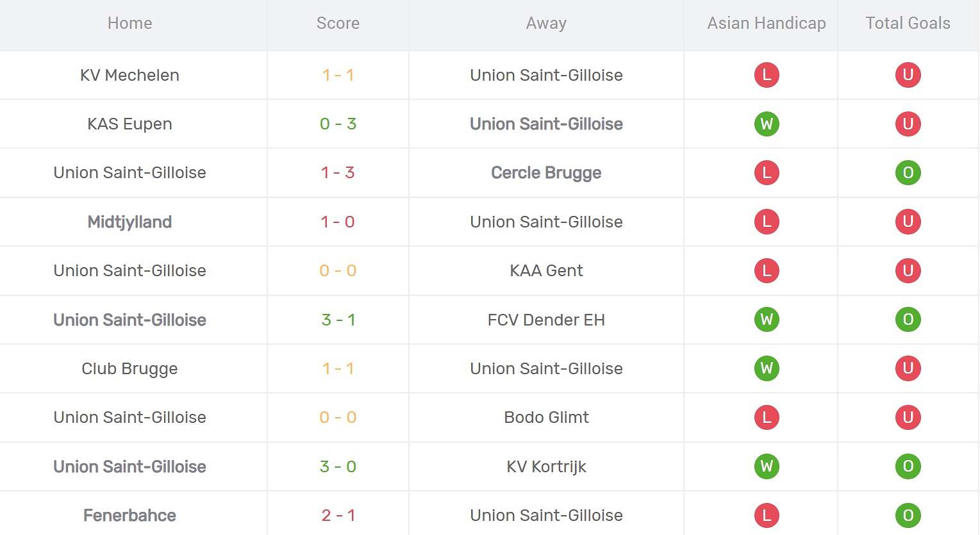
Task: Click the O badge in Fenerbahce row
Action: [x=908, y=515]
